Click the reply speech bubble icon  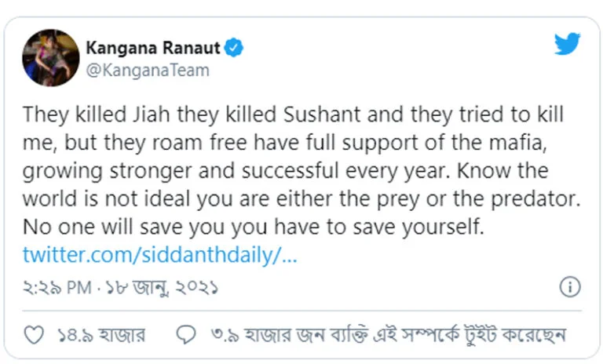pyautogui.click(x=186, y=335)
